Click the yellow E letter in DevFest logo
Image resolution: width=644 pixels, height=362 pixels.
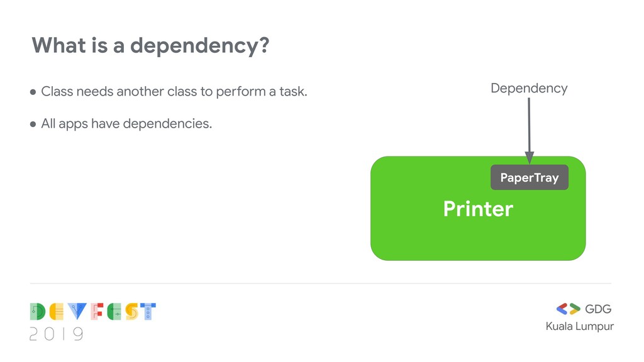(57, 312)
